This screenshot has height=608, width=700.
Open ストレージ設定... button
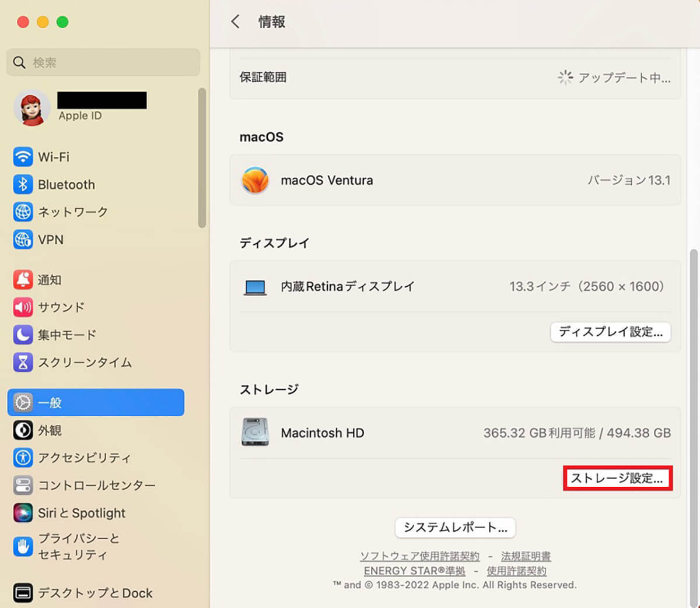point(617,478)
